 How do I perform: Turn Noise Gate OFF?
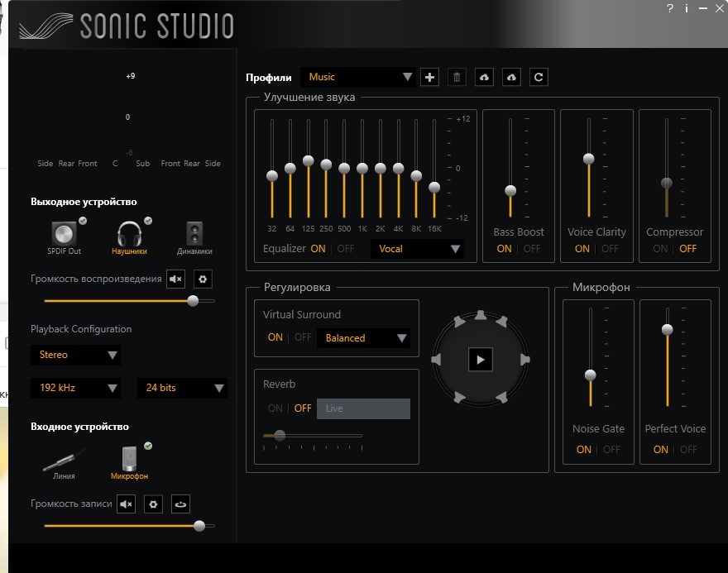pyautogui.click(x=611, y=450)
